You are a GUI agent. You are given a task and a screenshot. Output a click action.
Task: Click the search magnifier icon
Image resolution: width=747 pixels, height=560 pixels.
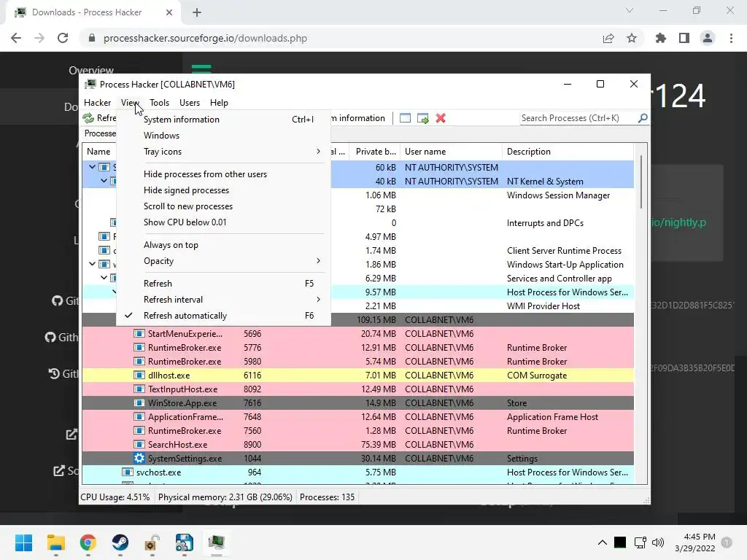point(643,117)
